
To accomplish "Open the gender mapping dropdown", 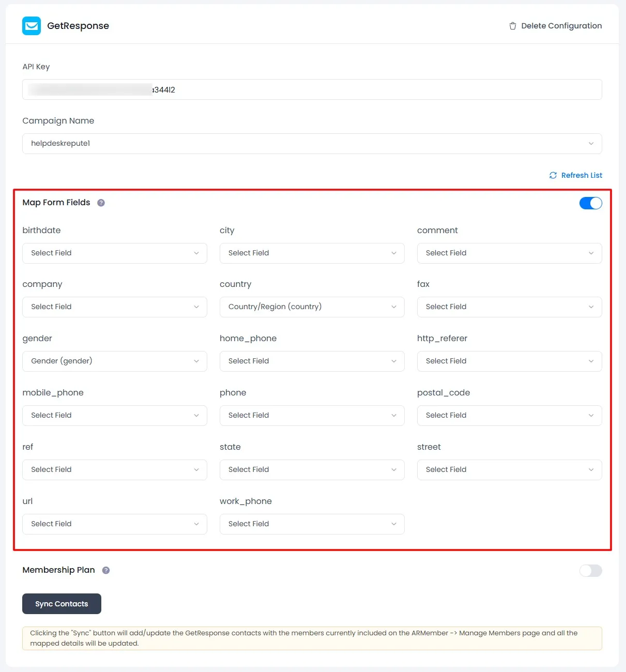I will [x=114, y=361].
